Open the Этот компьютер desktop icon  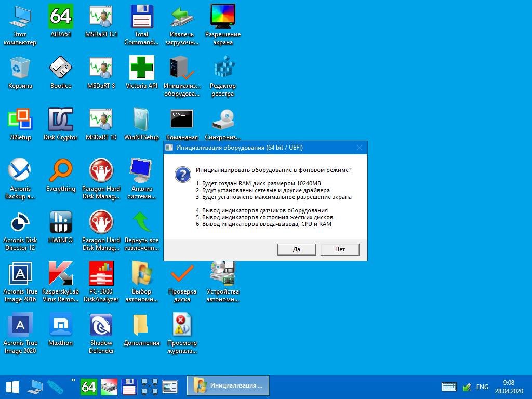[x=20, y=25]
